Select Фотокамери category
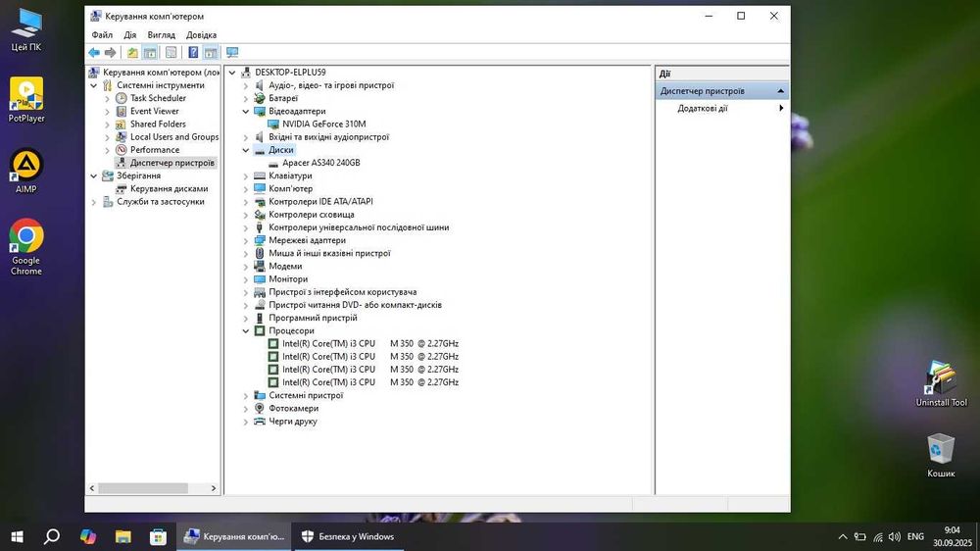This screenshot has width=980, height=551. (x=294, y=409)
